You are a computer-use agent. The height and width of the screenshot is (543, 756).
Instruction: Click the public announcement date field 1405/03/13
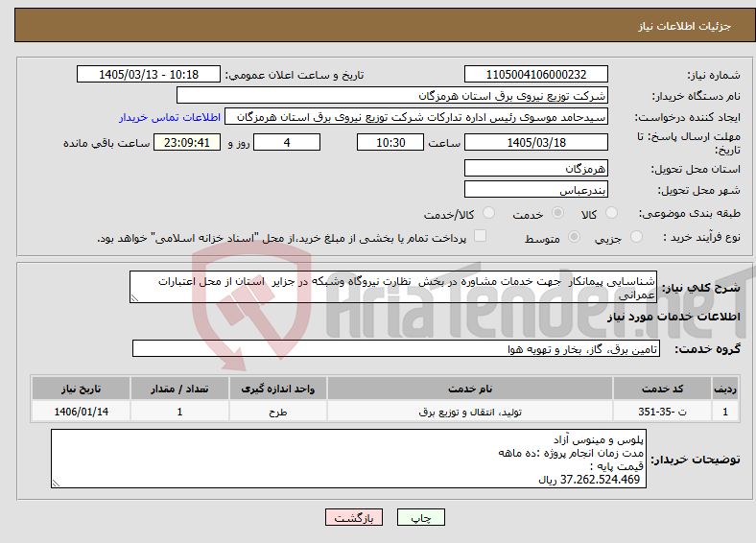pos(149,74)
